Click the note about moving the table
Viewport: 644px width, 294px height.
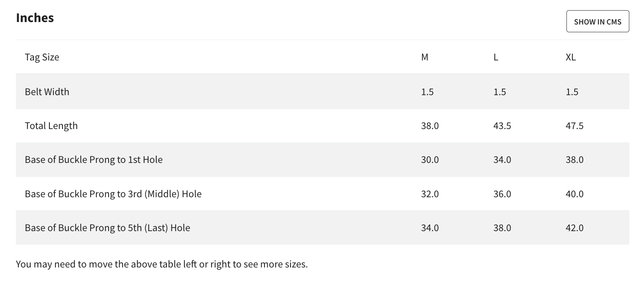(162, 264)
